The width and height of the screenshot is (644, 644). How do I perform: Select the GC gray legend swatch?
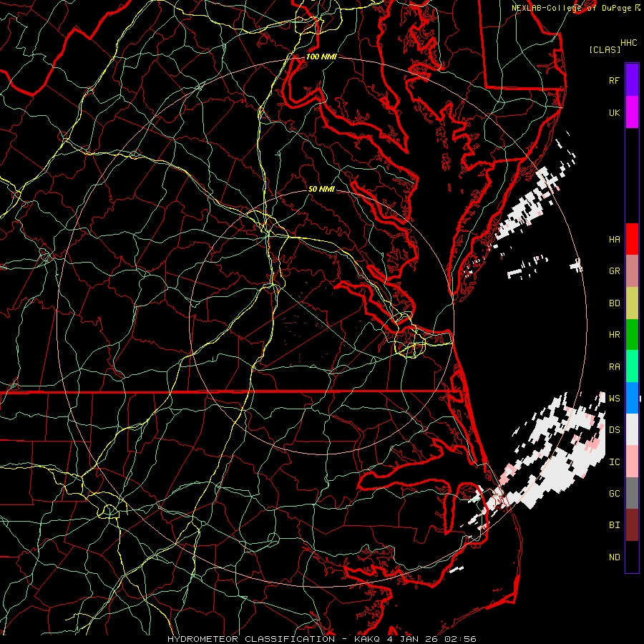click(632, 493)
